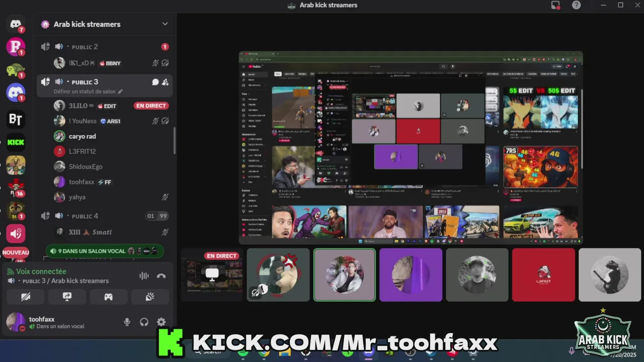Join the PUBLIC 4 voice channel

pos(105,216)
